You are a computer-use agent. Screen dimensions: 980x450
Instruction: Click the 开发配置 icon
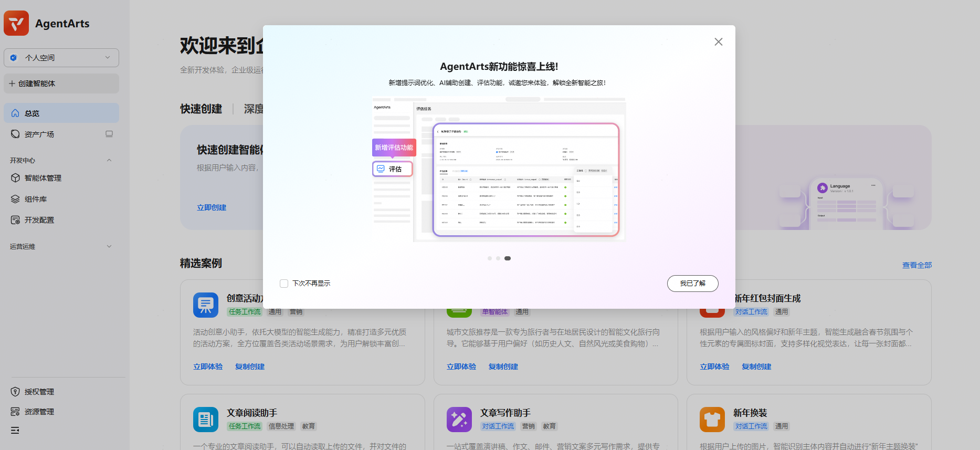point(15,220)
